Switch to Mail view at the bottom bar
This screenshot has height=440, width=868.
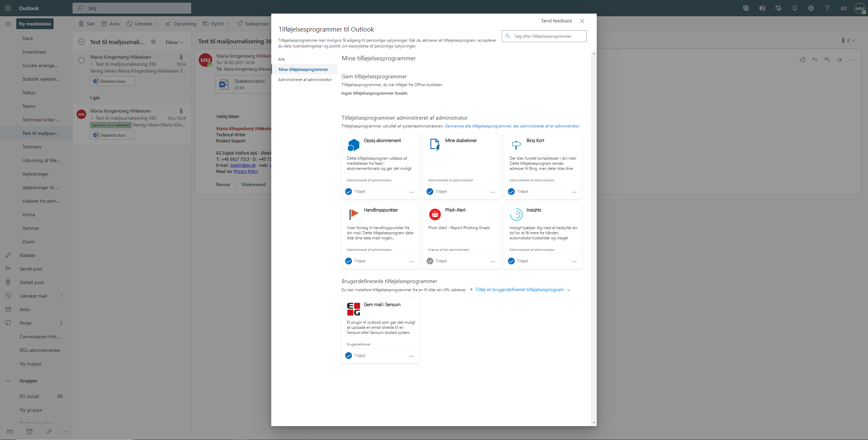(x=10, y=432)
